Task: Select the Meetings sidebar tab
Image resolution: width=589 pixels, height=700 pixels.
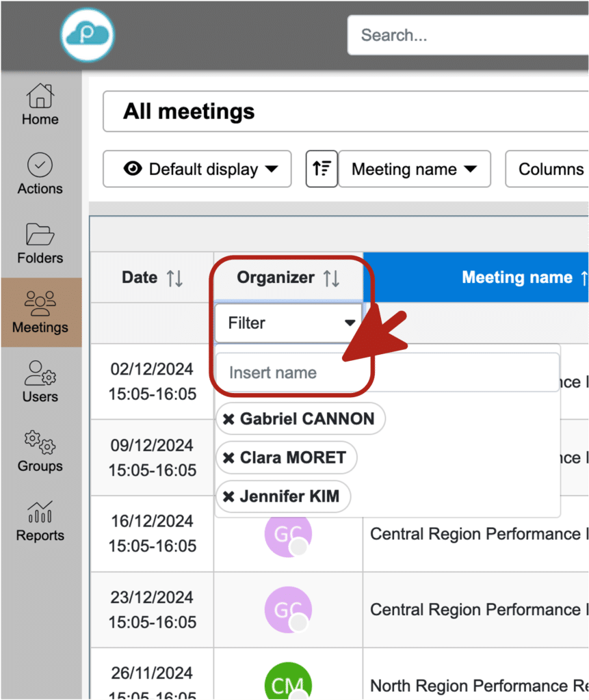Action: [x=40, y=312]
